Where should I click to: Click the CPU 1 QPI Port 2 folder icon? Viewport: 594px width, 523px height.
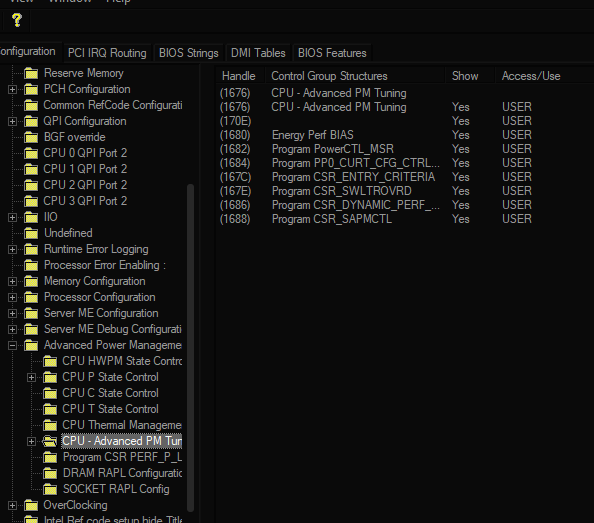click(31, 169)
